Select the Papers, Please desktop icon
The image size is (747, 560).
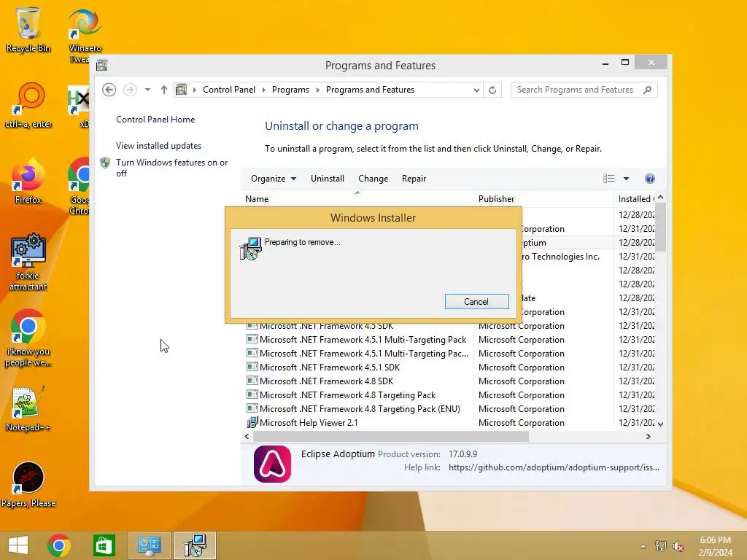[x=28, y=485]
